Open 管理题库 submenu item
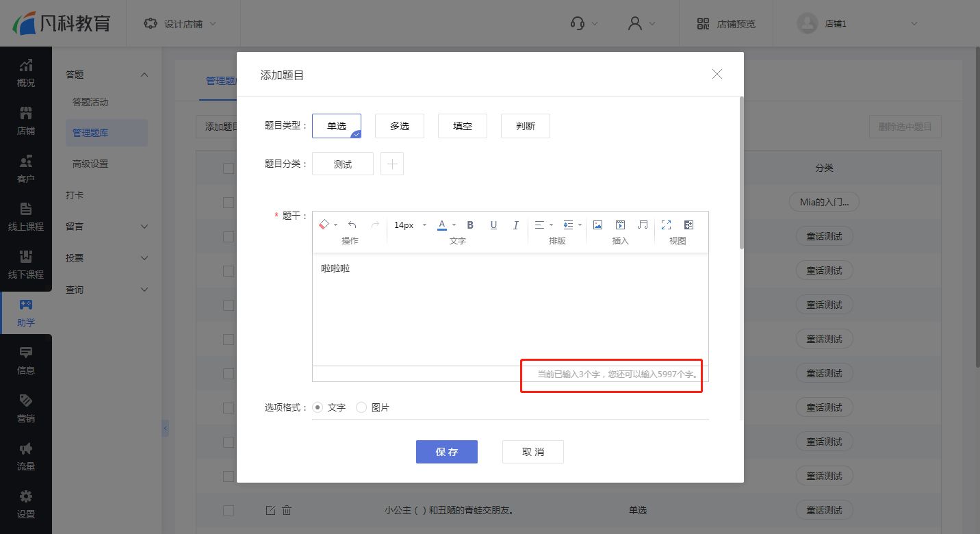Image resolution: width=980 pixels, height=534 pixels. [107, 133]
